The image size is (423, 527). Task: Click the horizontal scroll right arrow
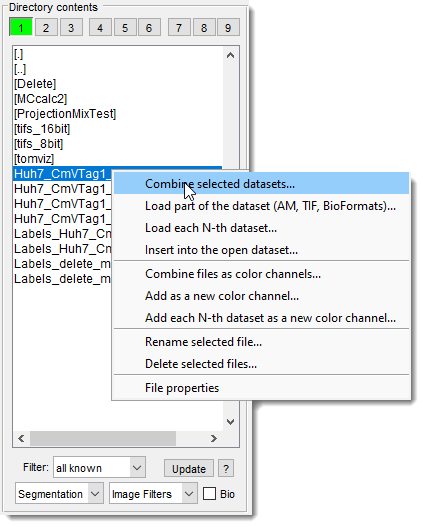[214, 438]
